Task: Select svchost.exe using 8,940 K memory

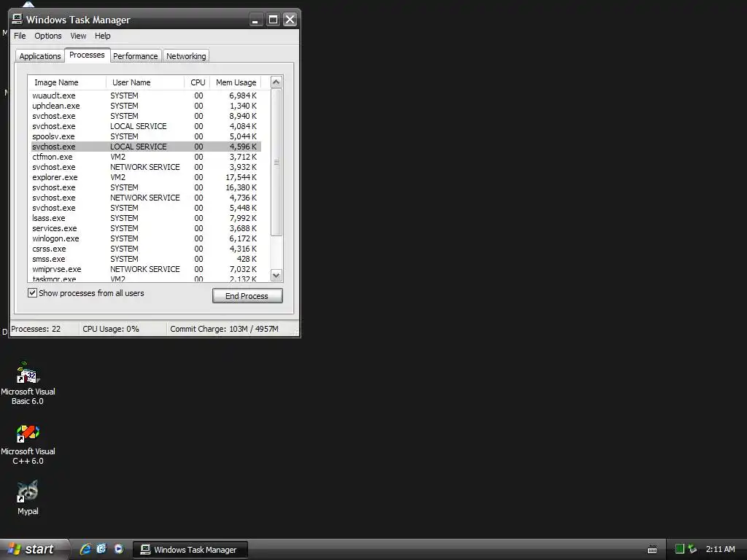Action: 146,116
